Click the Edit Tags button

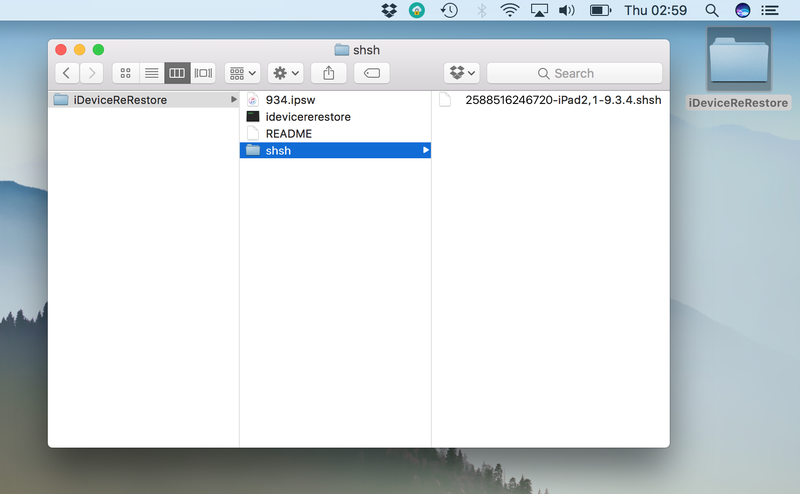tap(372, 73)
